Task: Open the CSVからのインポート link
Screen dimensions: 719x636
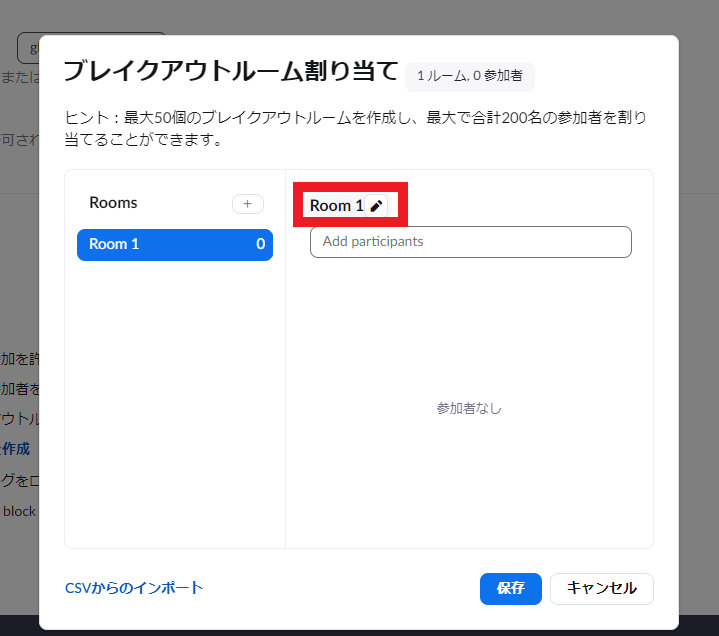Action: pos(134,588)
